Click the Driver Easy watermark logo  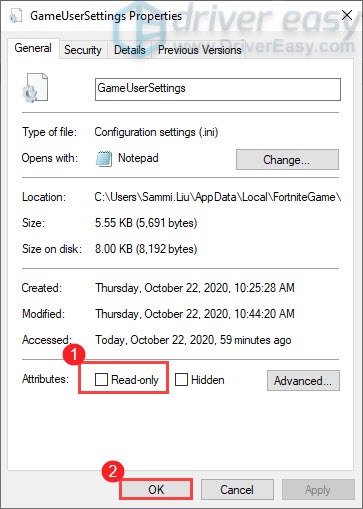coord(140,30)
